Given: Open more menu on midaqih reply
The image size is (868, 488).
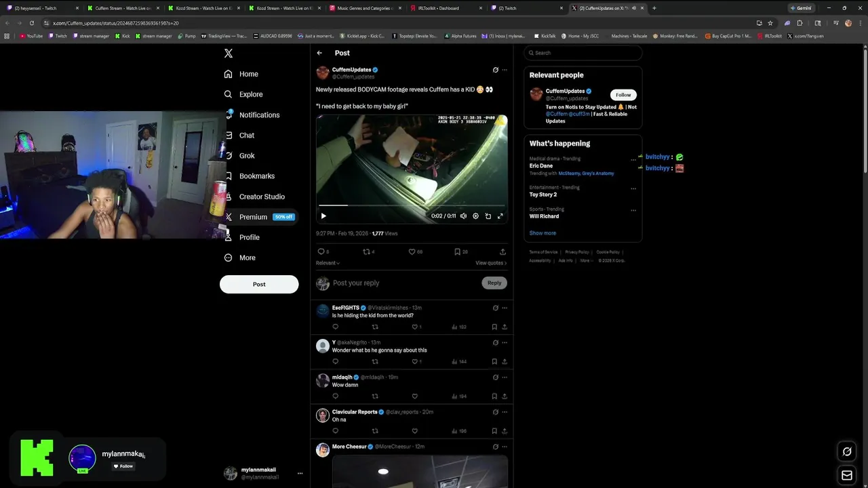Looking at the screenshot, I should coord(504,377).
